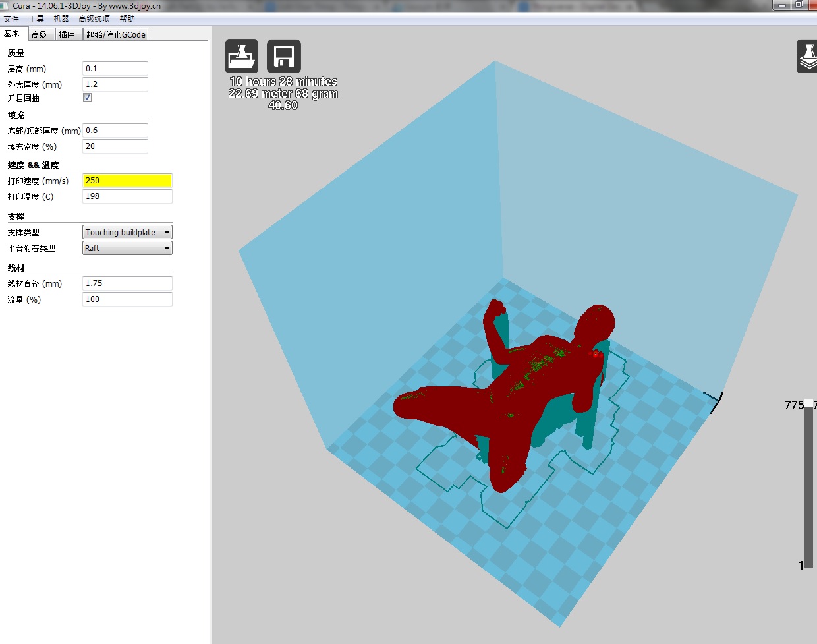Open the 工具 menu
Screen dimensions: 817x644
pos(36,19)
